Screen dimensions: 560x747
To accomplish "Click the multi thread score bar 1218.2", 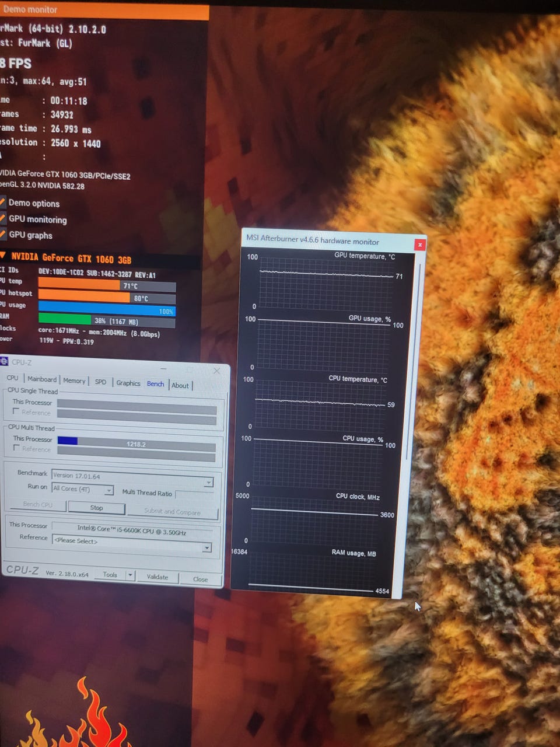I will click(136, 444).
